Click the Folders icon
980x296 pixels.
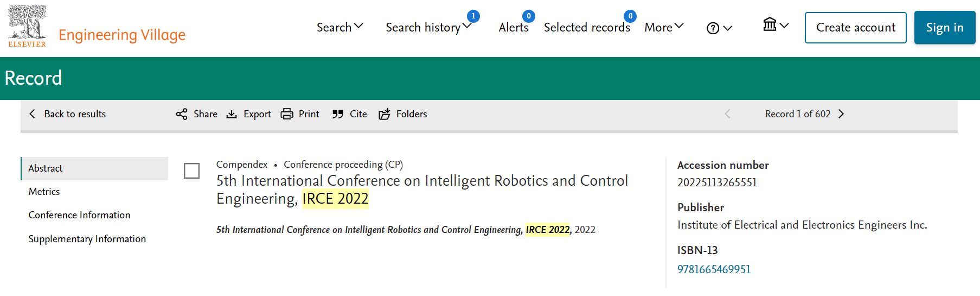[385, 114]
